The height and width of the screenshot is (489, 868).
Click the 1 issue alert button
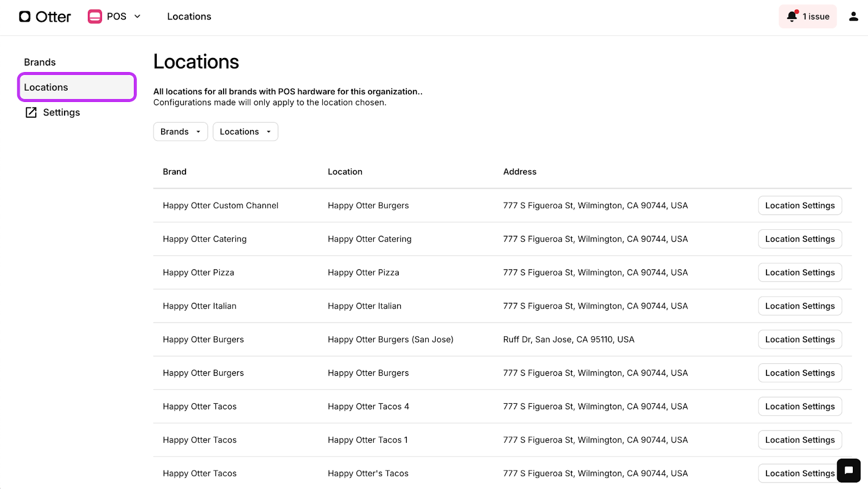click(x=808, y=16)
